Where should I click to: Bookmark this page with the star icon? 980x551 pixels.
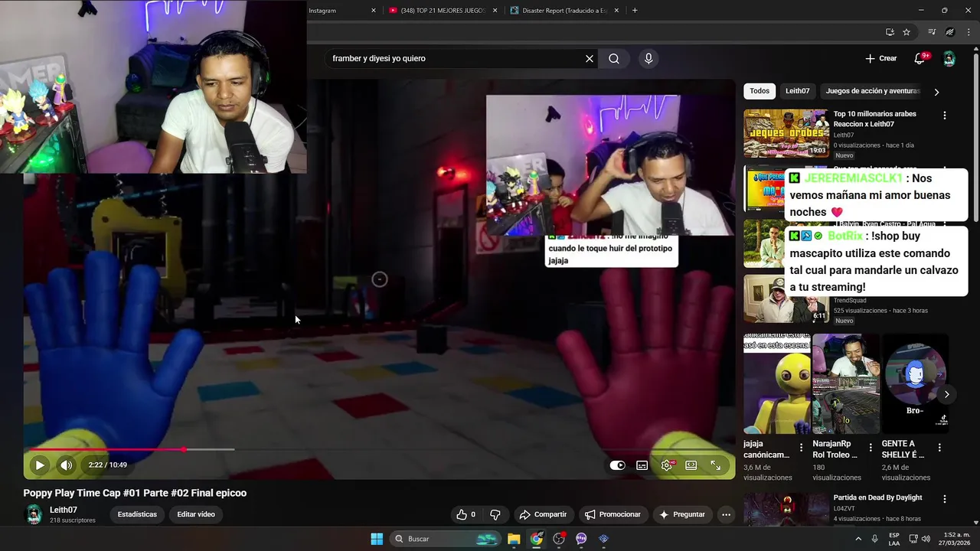click(x=906, y=32)
